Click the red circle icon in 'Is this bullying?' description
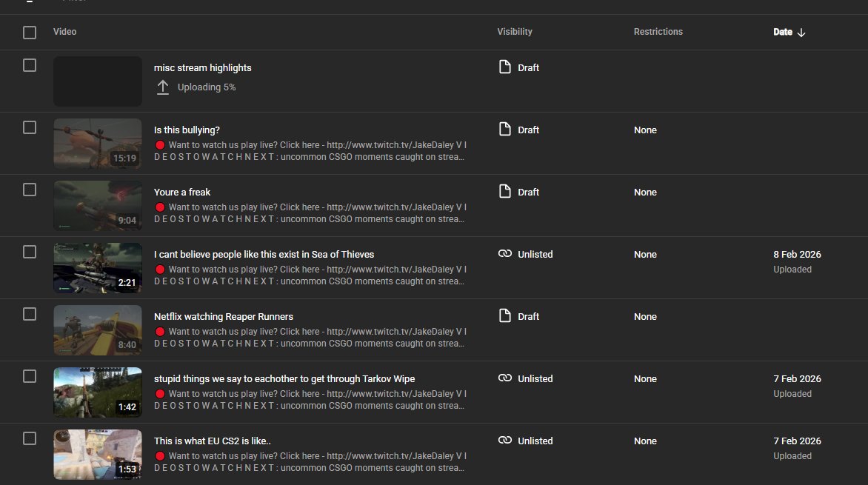Viewport: 868px width, 485px height. [160, 145]
